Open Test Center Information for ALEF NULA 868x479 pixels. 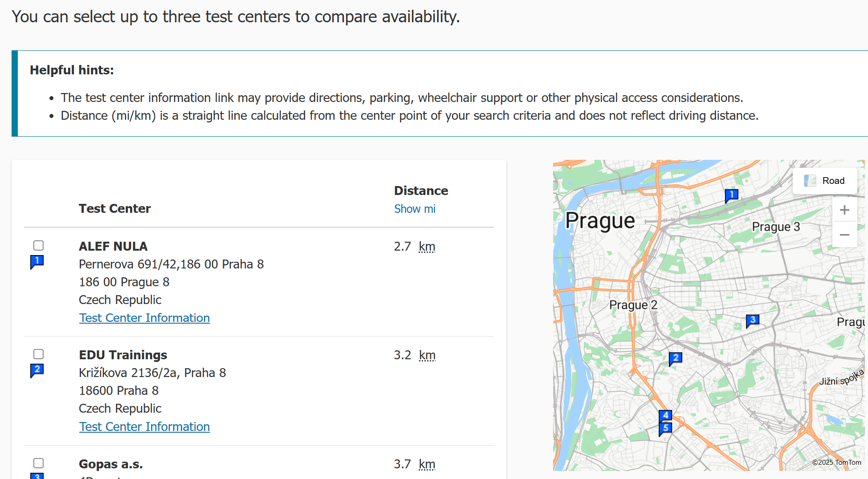point(144,317)
